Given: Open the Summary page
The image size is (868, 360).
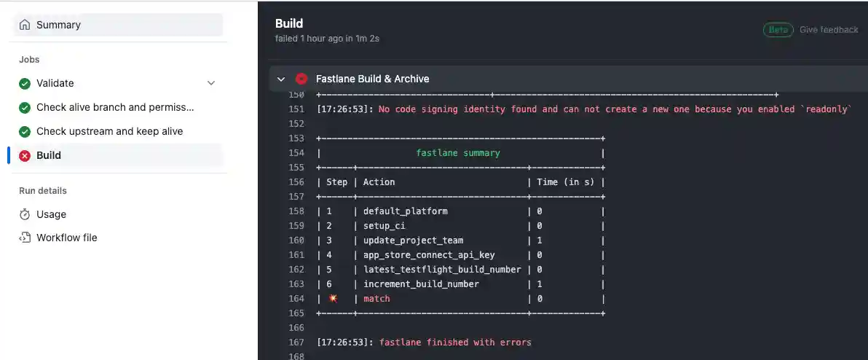Looking at the screenshot, I should click(x=58, y=25).
